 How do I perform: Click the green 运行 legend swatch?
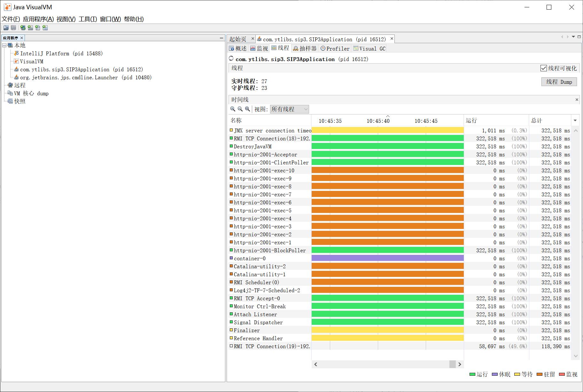472,374
